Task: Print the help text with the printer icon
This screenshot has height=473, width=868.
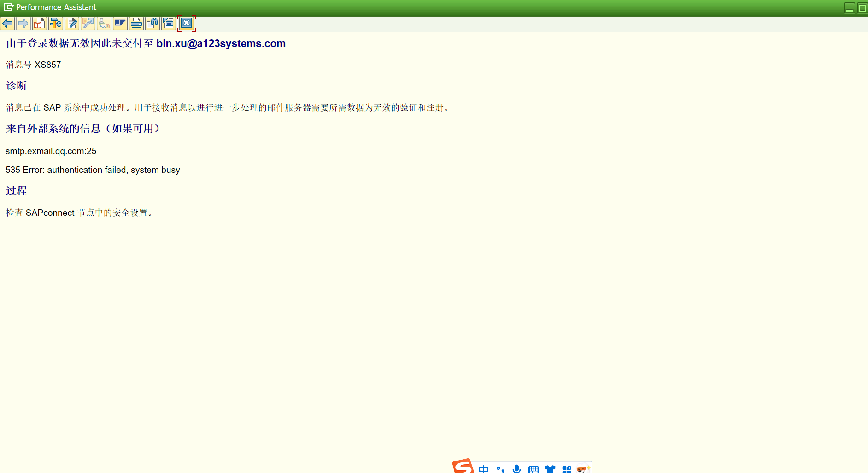Action: [136, 23]
